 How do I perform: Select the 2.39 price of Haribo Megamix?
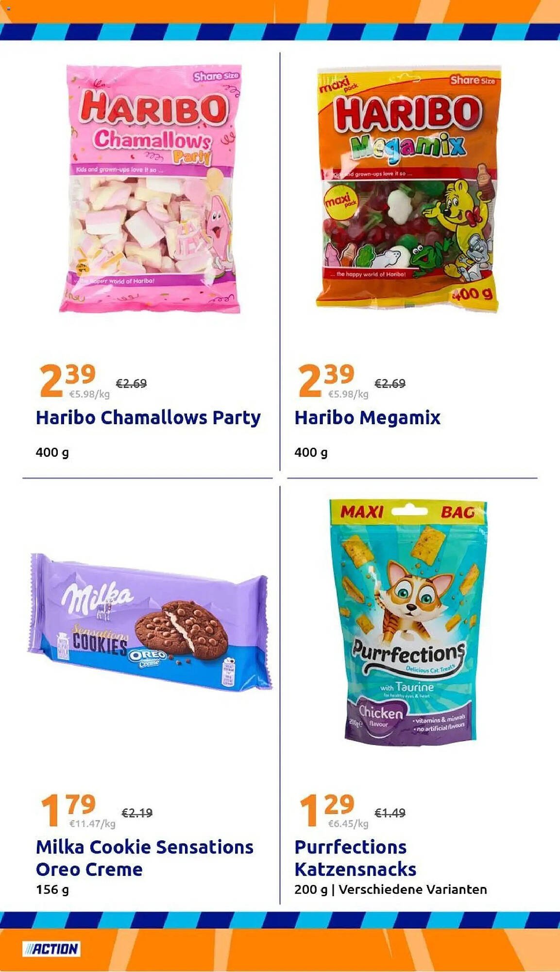pos(326,381)
